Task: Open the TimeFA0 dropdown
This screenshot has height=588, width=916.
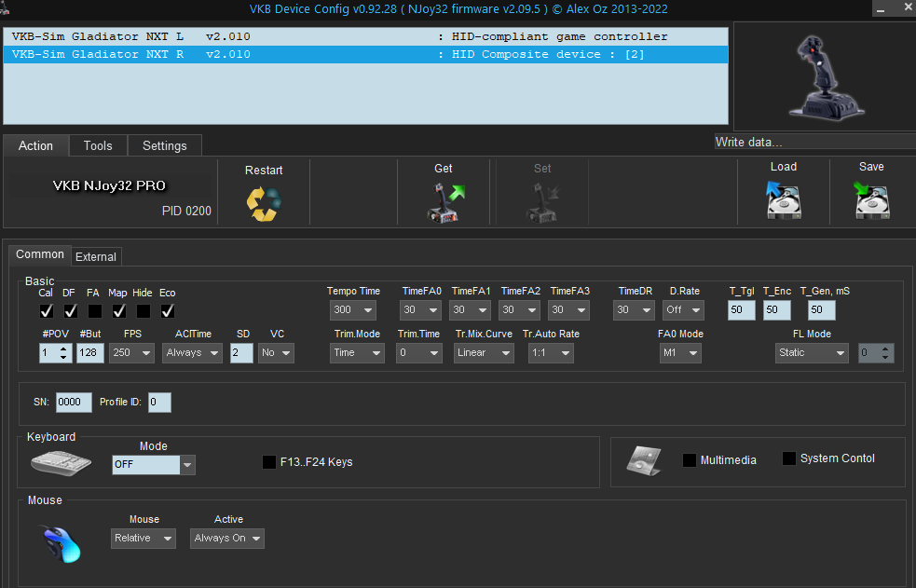Action: (420, 310)
